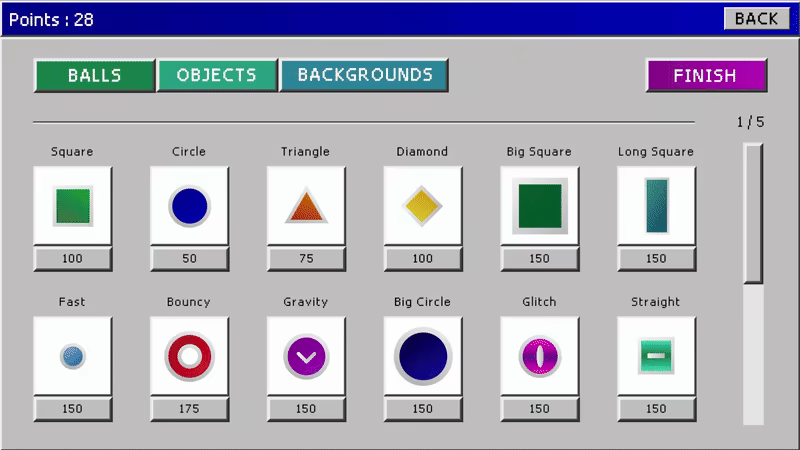The image size is (800, 450).
Task: Choose the orange Triangle ball icon
Action: pyautogui.click(x=306, y=206)
